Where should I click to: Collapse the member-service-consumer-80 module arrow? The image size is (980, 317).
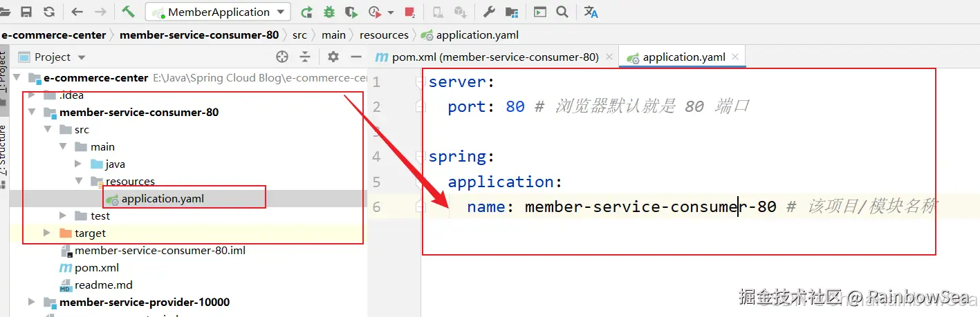point(32,112)
